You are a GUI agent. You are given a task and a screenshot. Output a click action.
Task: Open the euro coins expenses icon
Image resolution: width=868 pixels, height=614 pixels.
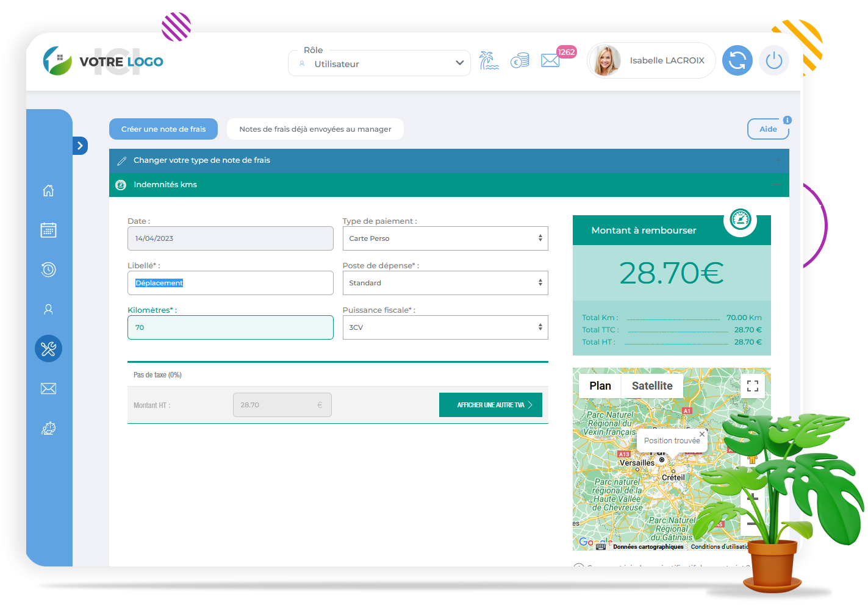(520, 60)
